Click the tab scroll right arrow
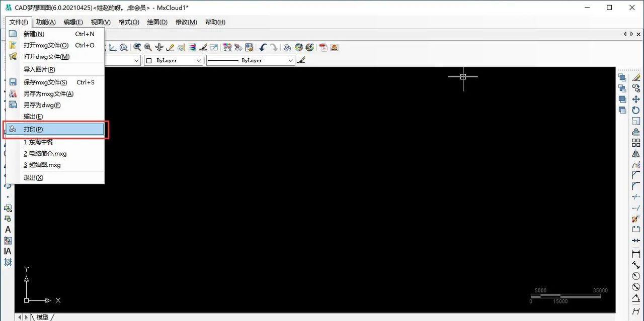The image size is (644, 321). point(26,317)
